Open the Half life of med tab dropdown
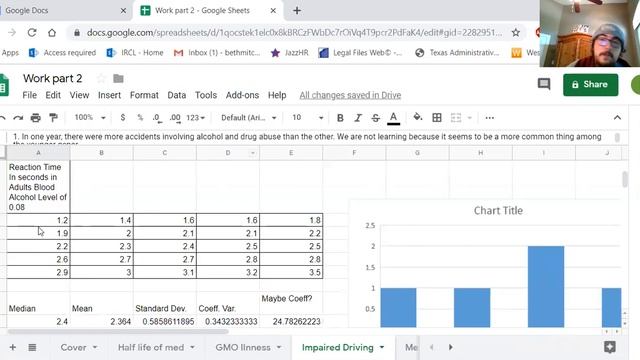The height and width of the screenshot is (360, 640). 192,348
